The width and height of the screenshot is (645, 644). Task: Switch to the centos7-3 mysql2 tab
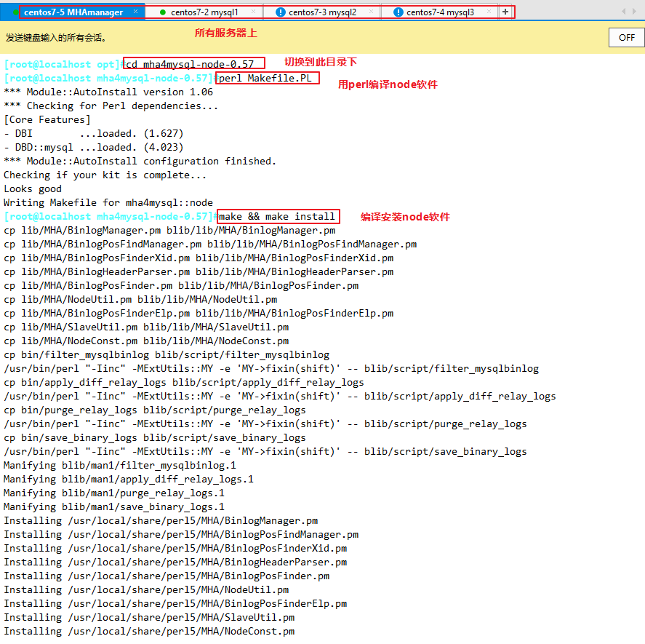(323, 12)
